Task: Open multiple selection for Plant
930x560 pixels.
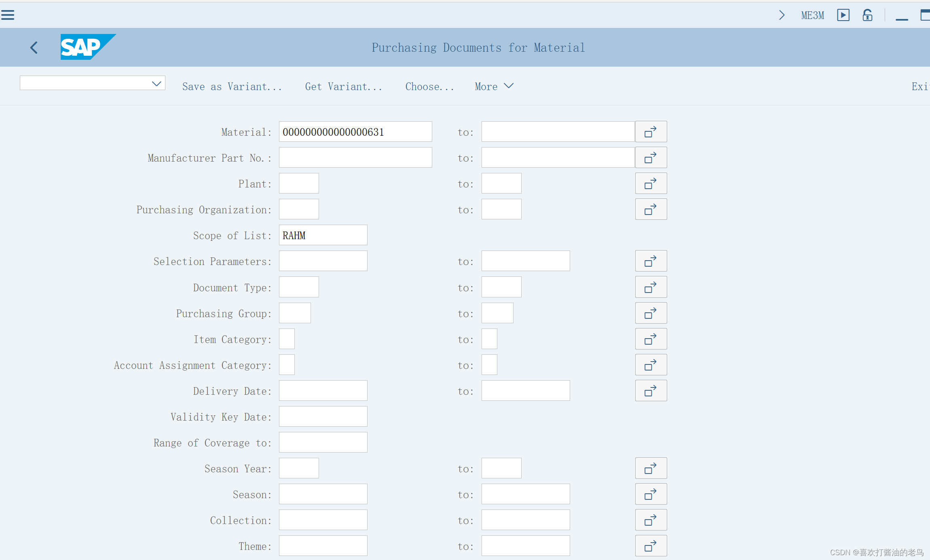Action: [x=651, y=183]
